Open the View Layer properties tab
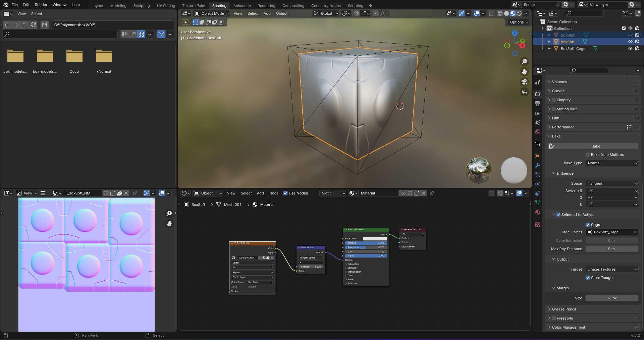The width and height of the screenshot is (644, 340). (x=538, y=113)
